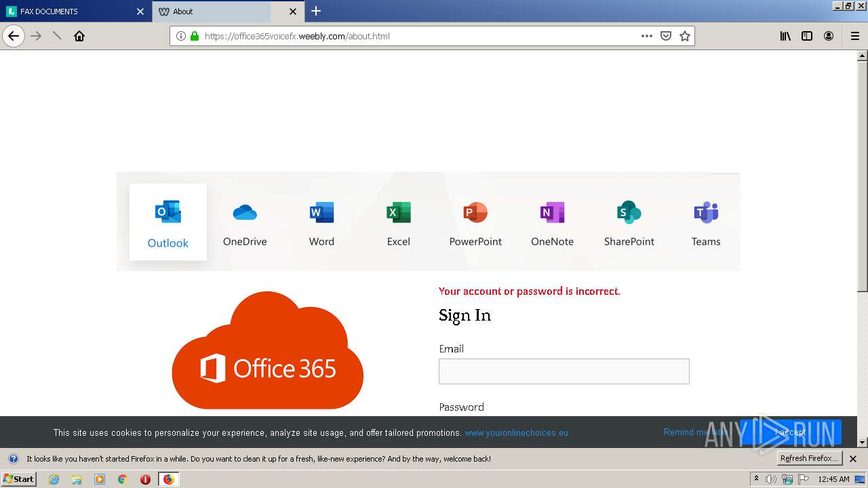Click the Sign In heading
The image size is (868, 488).
465,315
